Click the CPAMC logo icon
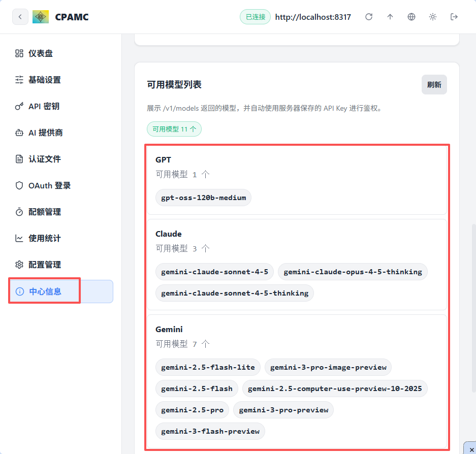The width and height of the screenshot is (476, 454). 41,17
